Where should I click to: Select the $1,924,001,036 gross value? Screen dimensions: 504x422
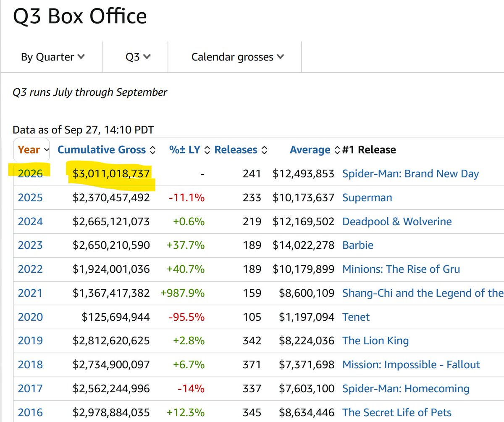[x=111, y=269]
